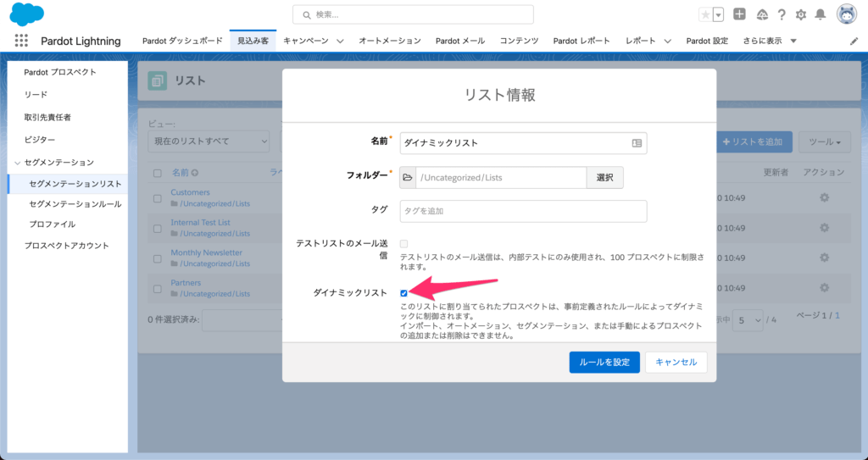Uncheck the ダイナミックリスト checkbox
Screen dimensions: 868x460
click(403, 293)
